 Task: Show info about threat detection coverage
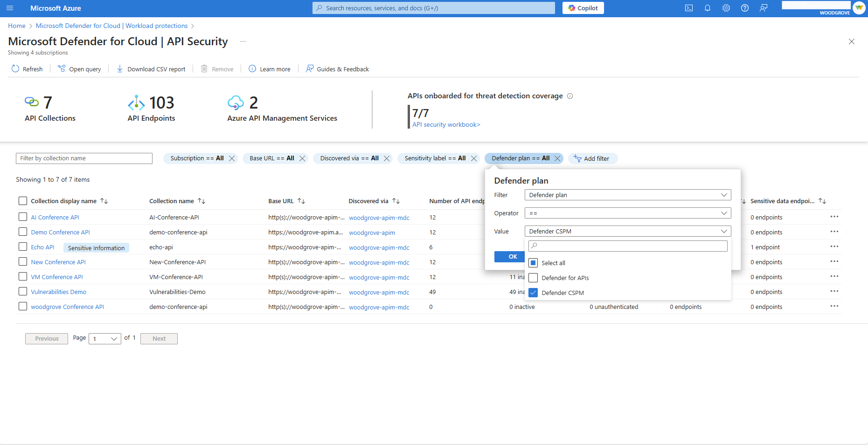(x=570, y=96)
